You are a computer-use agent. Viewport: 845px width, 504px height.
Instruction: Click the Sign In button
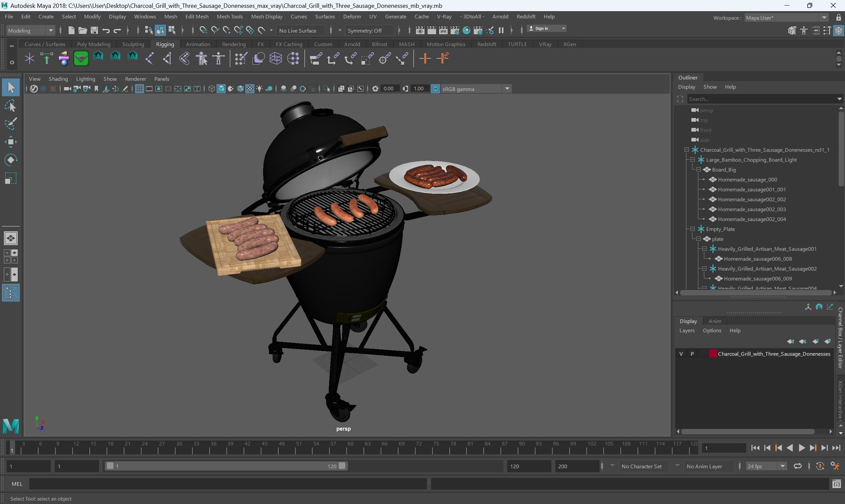click(x=547, y=28)
